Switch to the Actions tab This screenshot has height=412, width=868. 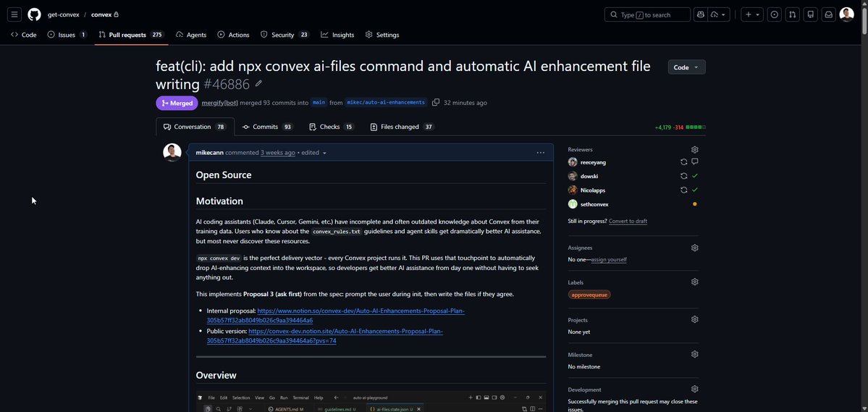(x=233, y=34)
